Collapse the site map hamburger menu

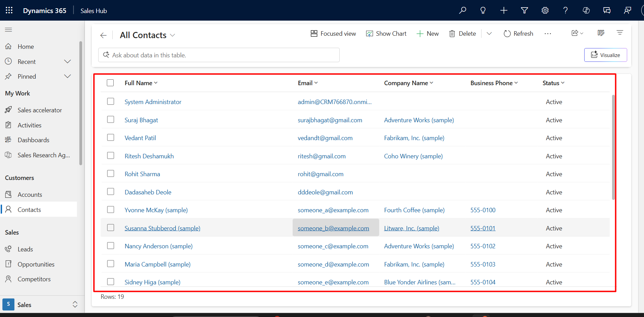point(9,30)
